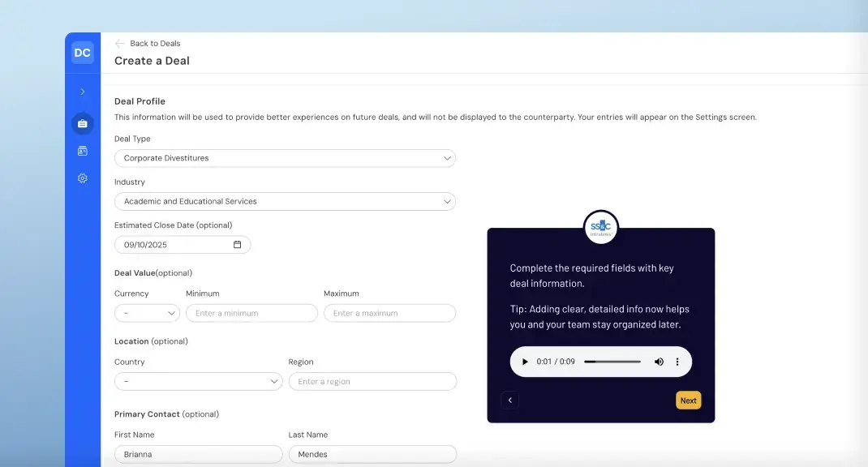The width and height of the screenshot is (868, 467).
Task: Open the Deal Type dropdown
Action: (285, 158)
